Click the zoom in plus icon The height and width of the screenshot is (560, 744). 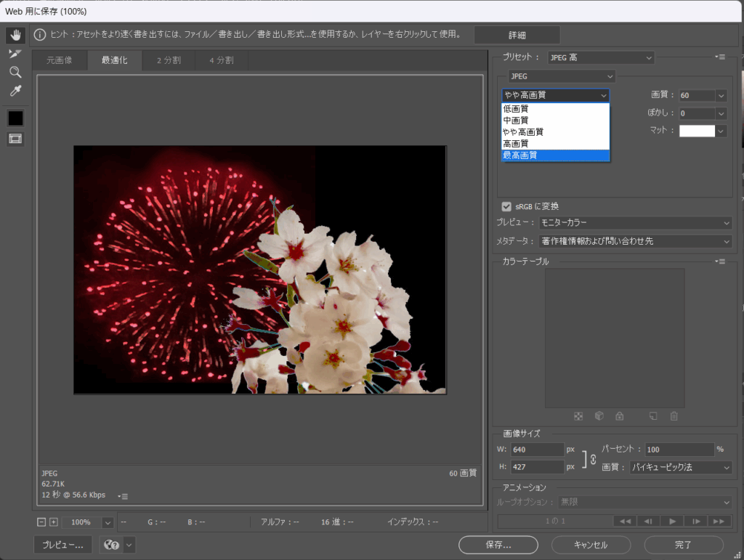tap(53, 522)
